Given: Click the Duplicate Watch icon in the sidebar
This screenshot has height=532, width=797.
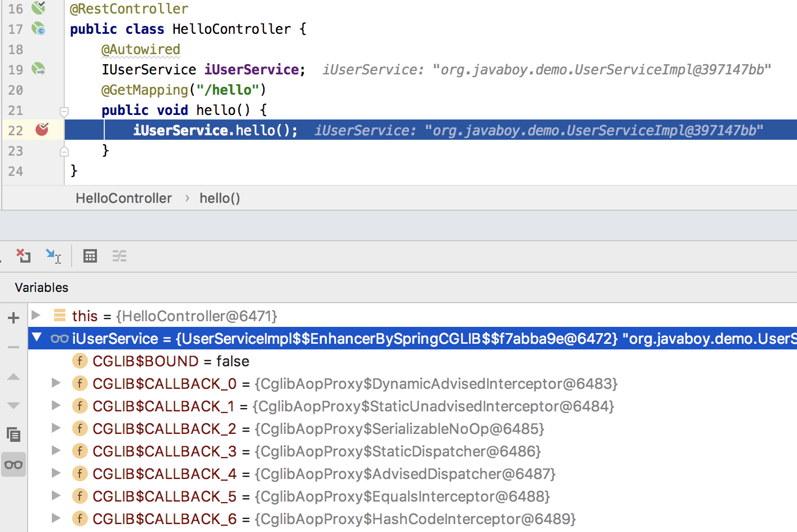Looking at the screenshot, I should point(13,435).
